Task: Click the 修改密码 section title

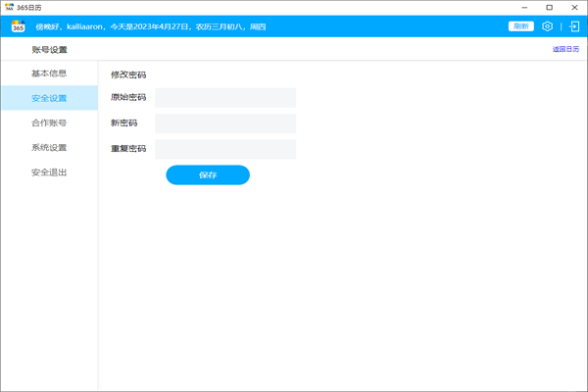Action: (x=128, y=74)
